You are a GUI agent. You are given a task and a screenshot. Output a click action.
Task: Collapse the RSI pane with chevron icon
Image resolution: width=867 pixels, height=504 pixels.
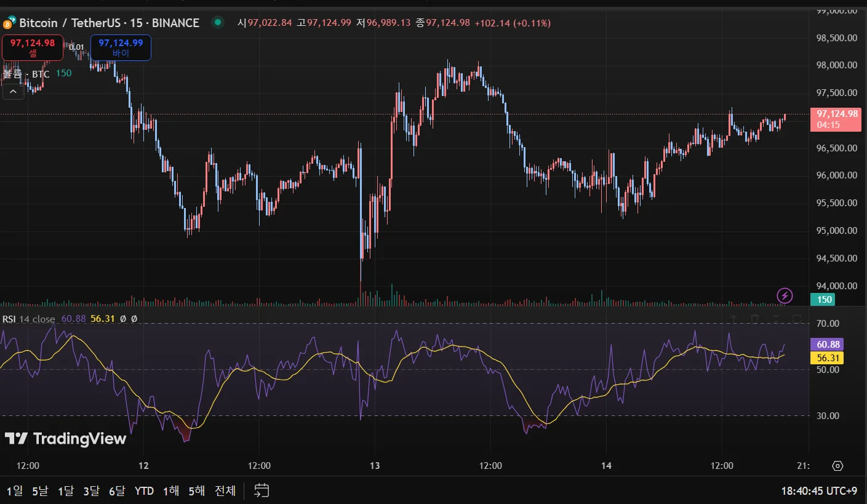point(776,319)
